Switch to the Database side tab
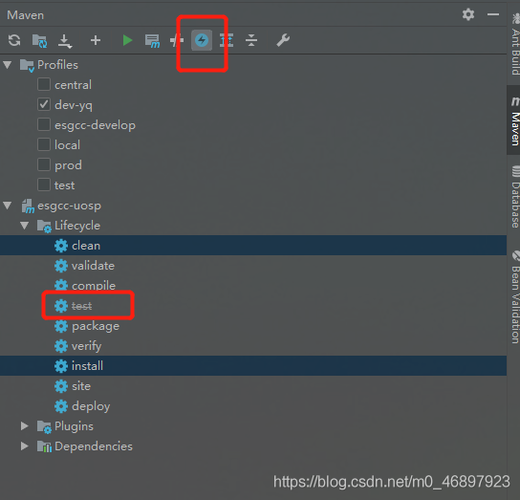 [x=515, y=197]
